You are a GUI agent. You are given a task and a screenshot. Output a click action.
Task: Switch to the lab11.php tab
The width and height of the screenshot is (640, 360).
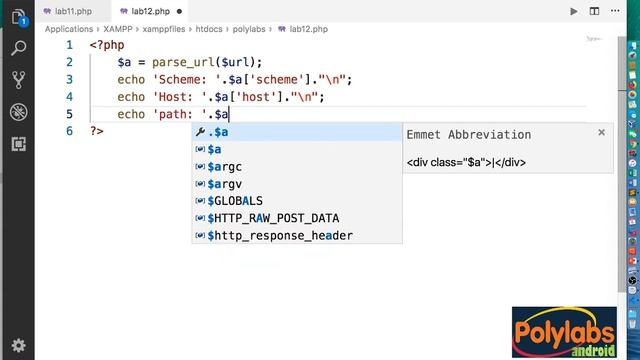(x=73, y=11)
